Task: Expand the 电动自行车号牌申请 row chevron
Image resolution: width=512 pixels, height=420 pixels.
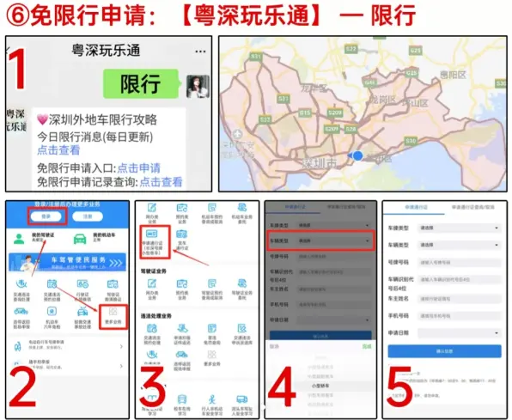Action: pos(121,346)
